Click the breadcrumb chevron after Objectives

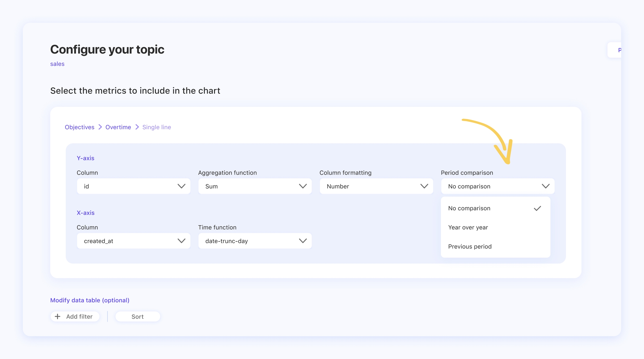pyautogui.click(x=100, y=127)
